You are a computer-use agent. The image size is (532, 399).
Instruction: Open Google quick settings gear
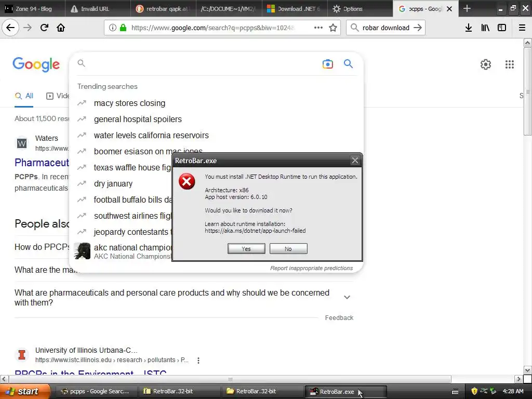click(486, 64)
